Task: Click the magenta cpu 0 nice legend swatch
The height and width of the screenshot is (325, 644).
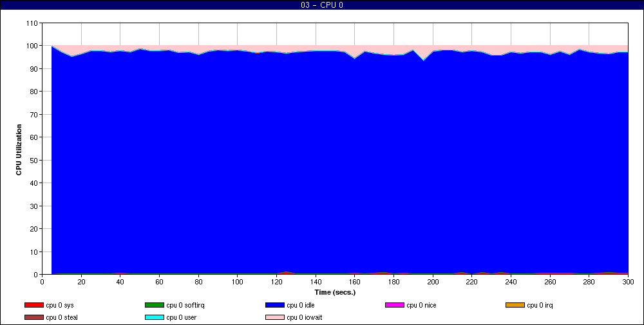Action: coord(395,305)
